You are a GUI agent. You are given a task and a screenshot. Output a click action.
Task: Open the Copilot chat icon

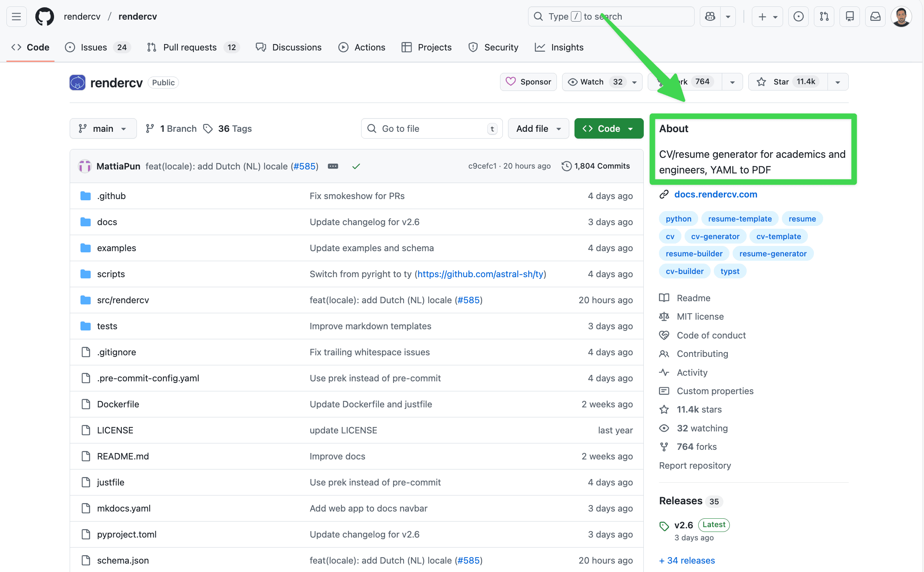[710, 16]
